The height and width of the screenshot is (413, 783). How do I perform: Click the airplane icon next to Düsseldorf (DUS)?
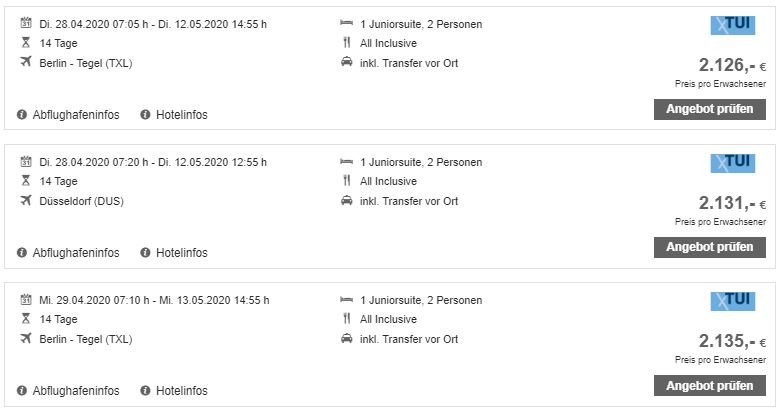26,200
